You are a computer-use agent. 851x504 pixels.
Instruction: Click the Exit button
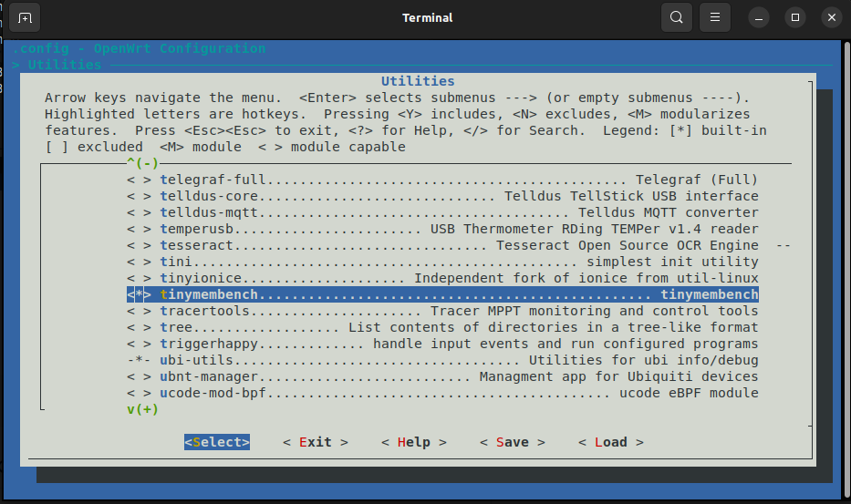pos(316,442)
